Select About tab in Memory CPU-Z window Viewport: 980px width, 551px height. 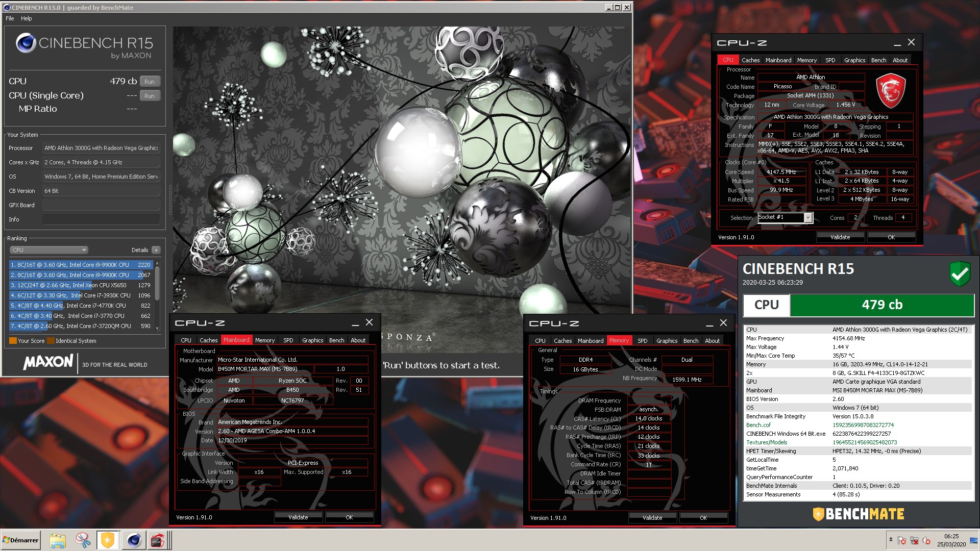(x=712, y=341)
